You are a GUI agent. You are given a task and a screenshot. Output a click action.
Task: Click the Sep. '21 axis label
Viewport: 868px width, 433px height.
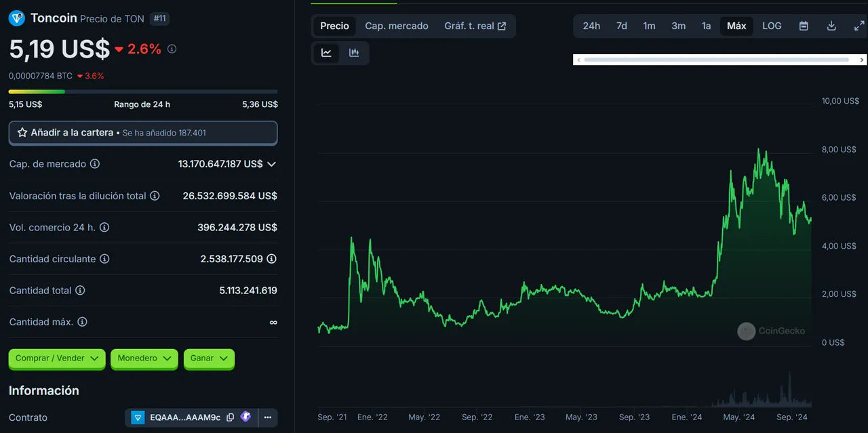click(x=332, y=417)
